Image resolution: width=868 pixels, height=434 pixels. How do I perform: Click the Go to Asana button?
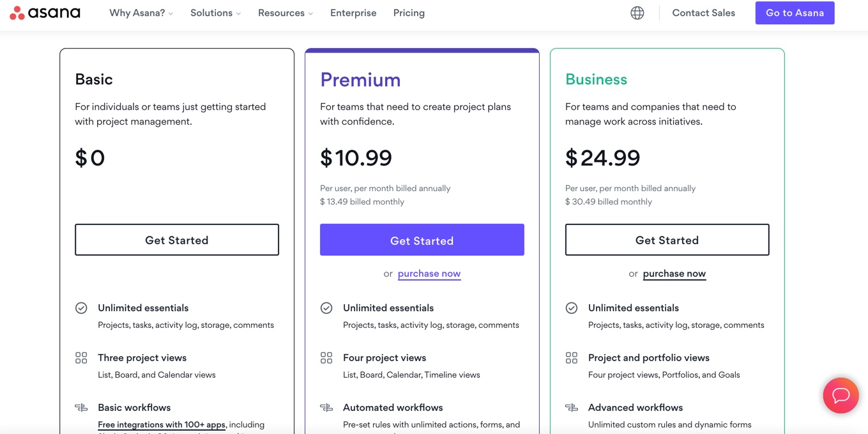point(795,13)
